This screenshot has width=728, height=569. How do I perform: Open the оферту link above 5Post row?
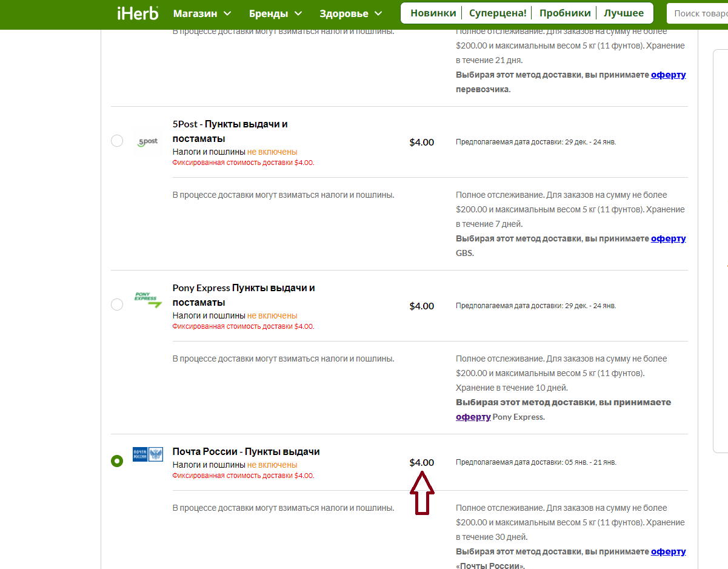point(668,75)
